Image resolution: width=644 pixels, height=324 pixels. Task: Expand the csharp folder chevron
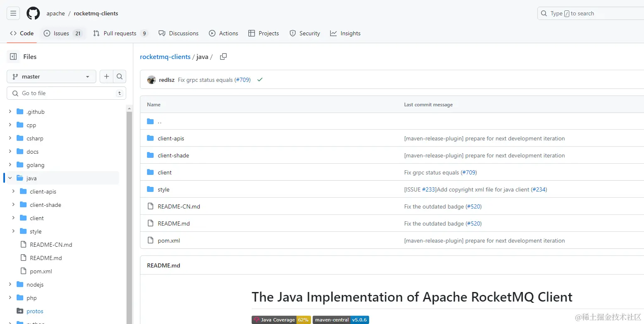point(10,138)
